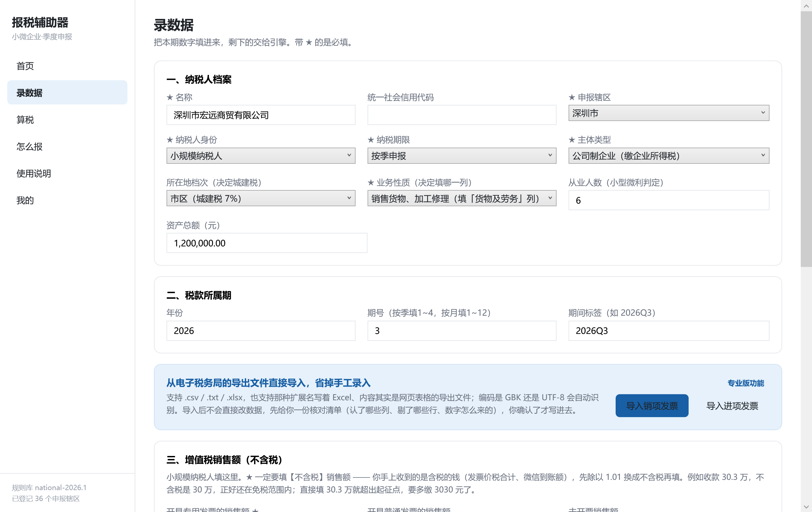Focus the 统一社会信用代码 input field
812x512 pixels.
(x=462, y=115)
